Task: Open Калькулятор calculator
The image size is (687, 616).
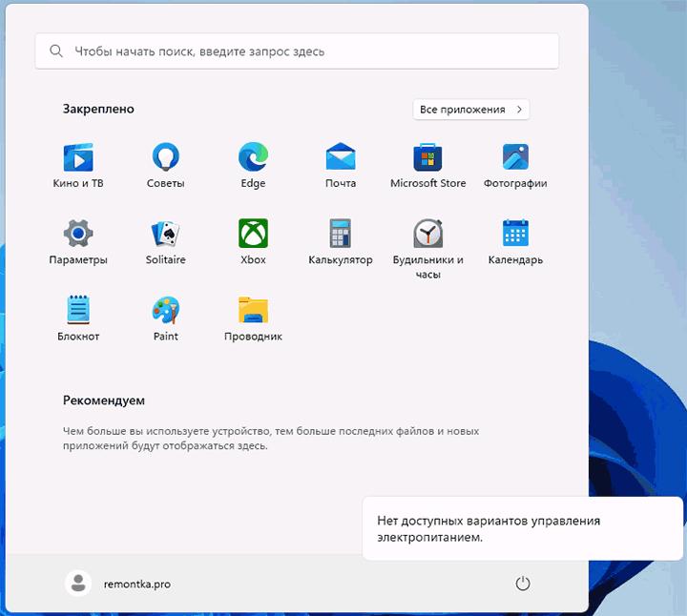Action: (x=341, y=242)
